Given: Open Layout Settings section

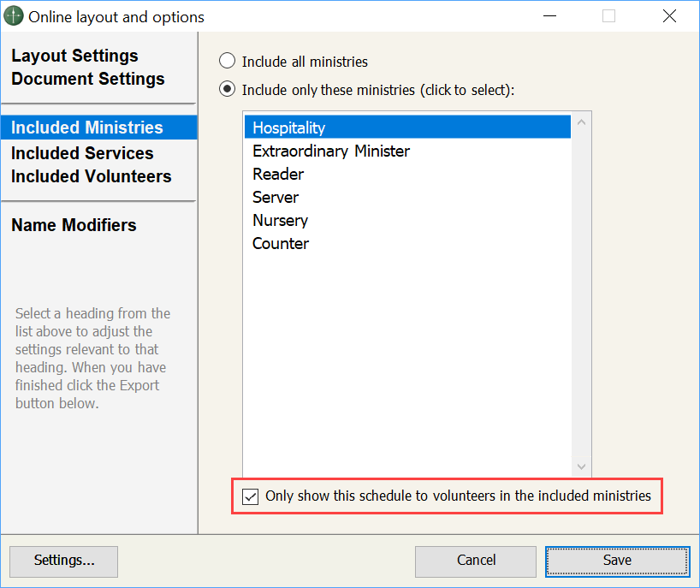Looking at the screenshot, I should (x=74, y=56).
